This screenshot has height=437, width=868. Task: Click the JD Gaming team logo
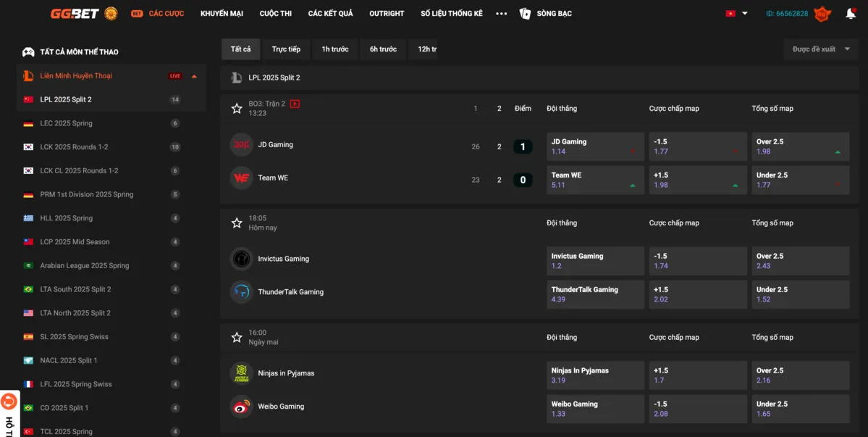tap(241, 144)
